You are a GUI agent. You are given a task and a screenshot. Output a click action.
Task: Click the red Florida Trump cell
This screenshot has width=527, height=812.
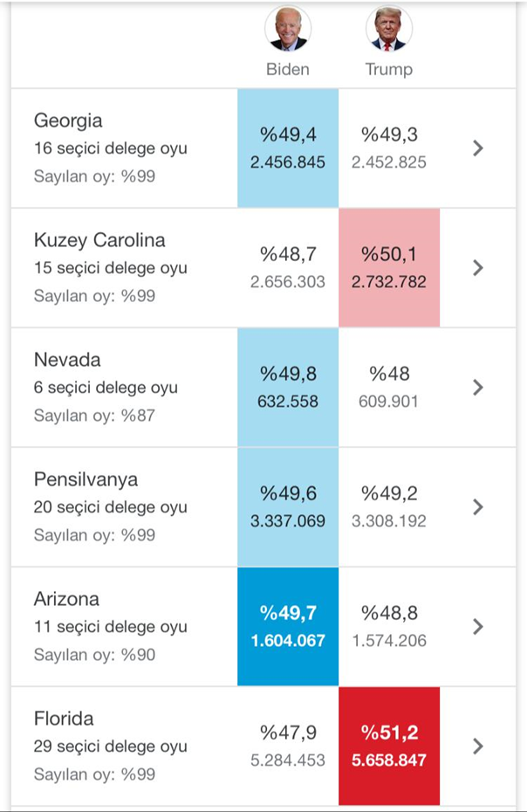[388, 747]
